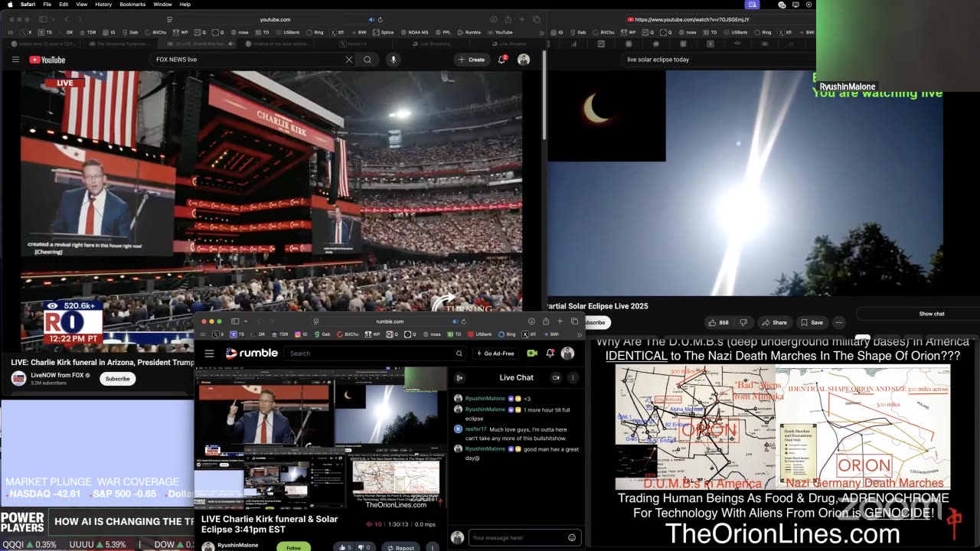Expand sidebar dropdown arrow in rumble.com window
Image resolution: width=980 pixels, height=551 pixels.
coord(244,321)
